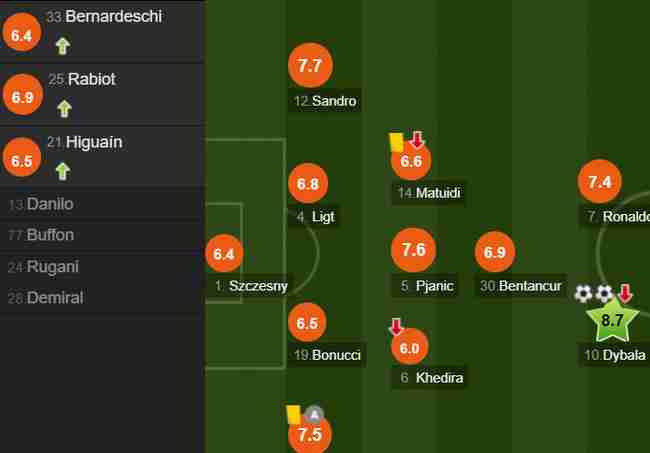Click the assist 'A' badge icon

pos(314,414)
